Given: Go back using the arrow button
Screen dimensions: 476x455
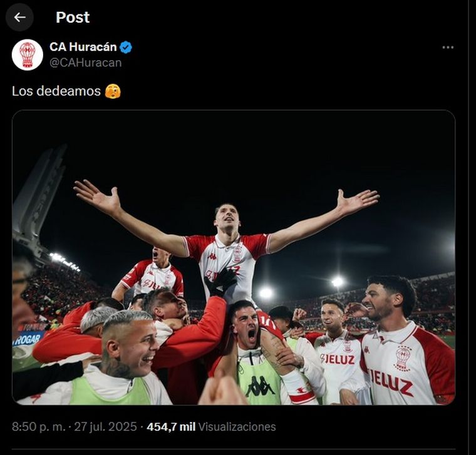Looking at the screenshot, I should [x=19, y=18].
